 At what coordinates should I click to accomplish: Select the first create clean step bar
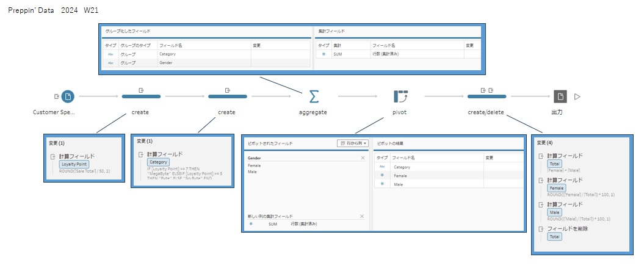point(141,96)
